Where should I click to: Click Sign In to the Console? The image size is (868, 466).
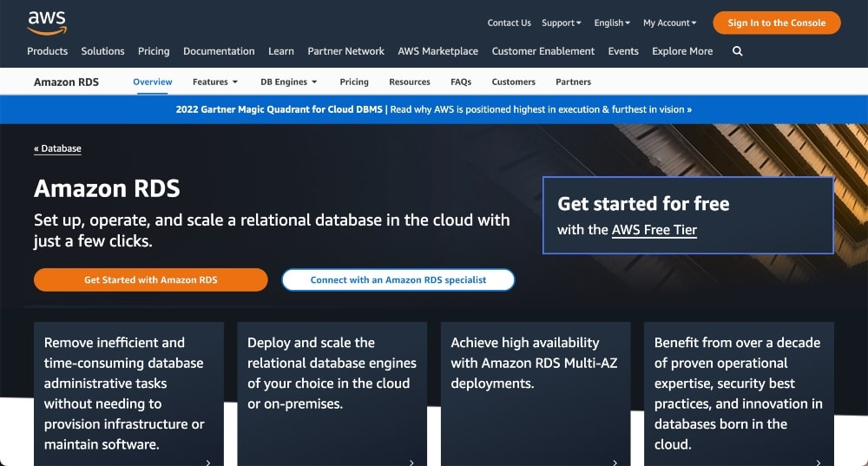(776, 23)
